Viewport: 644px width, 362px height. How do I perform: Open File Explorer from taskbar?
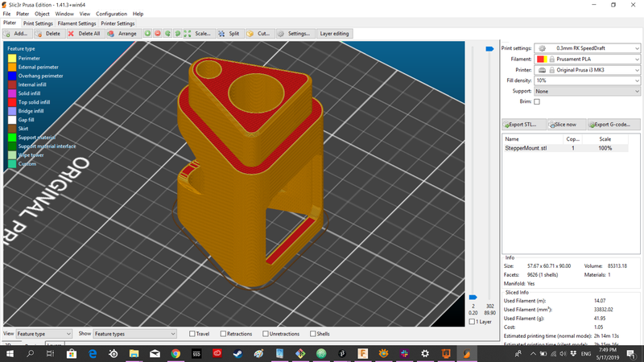(x=134, y=353)
